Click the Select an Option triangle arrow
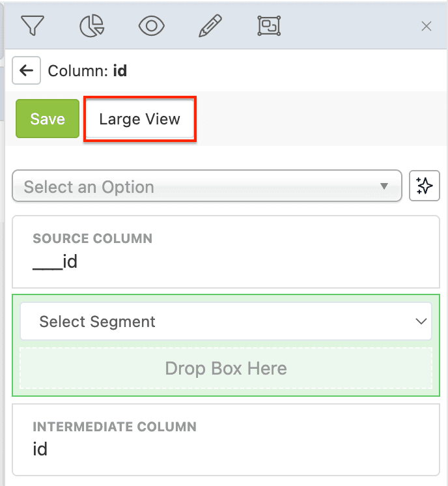The height and width of the screenshot is (486, 448). (384, 187)
